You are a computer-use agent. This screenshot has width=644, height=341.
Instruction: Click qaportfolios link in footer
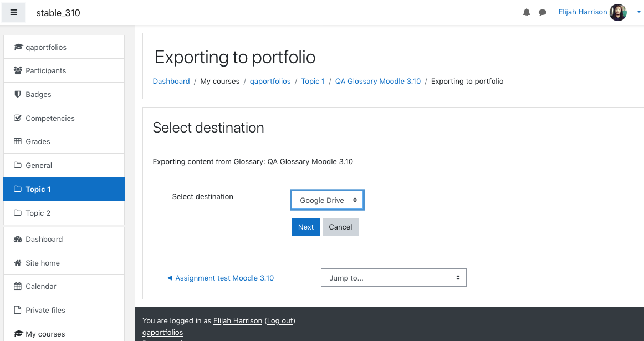coord(162,332)
